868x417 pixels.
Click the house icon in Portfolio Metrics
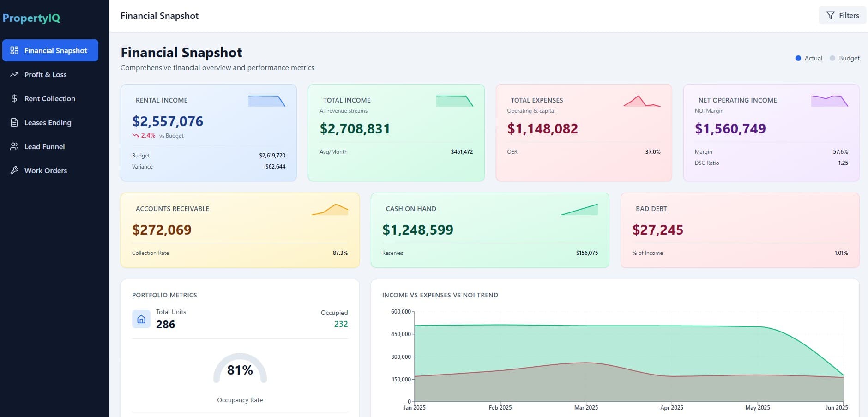(x=141, y=319)
